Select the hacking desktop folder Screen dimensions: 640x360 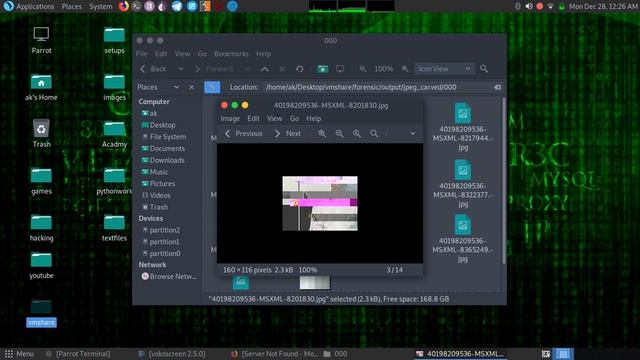coord(41,228)
